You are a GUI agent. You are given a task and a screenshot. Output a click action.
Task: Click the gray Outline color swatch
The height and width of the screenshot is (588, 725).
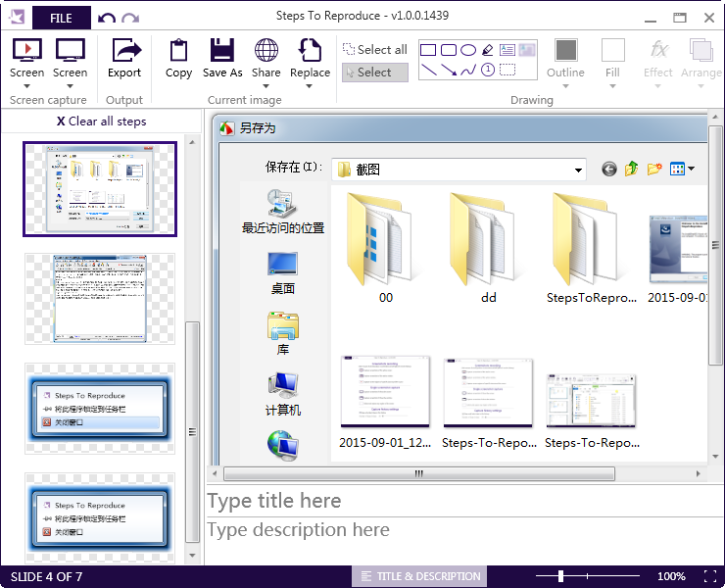(x=566, y=50)
